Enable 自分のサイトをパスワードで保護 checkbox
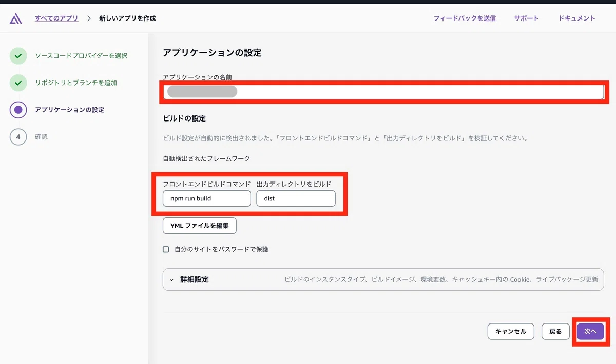This screenshot has width=616, height=364. [166, 250]
